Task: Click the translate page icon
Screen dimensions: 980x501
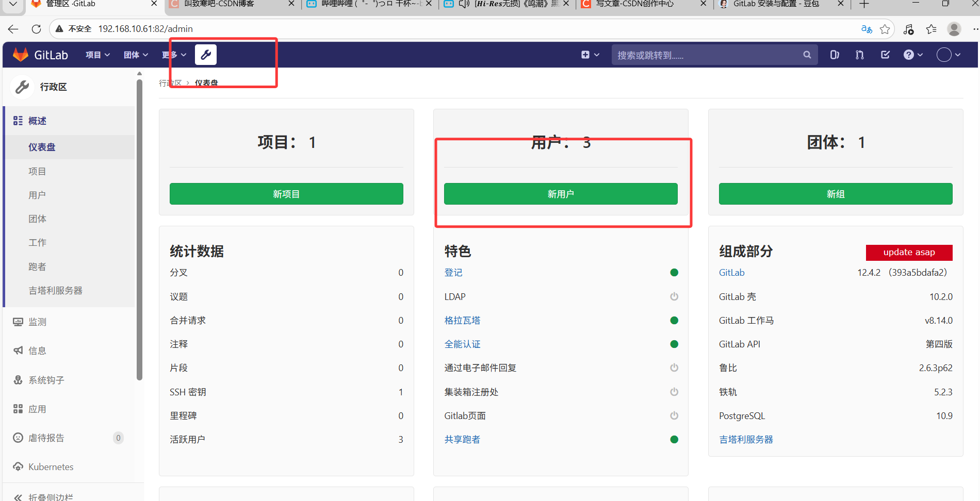Action: [867, 29]
